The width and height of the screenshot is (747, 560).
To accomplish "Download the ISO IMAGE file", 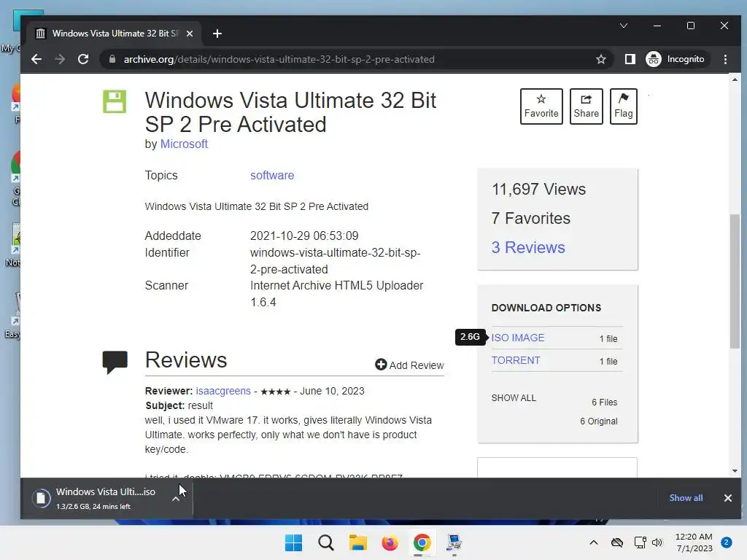I will coord(517,338).
